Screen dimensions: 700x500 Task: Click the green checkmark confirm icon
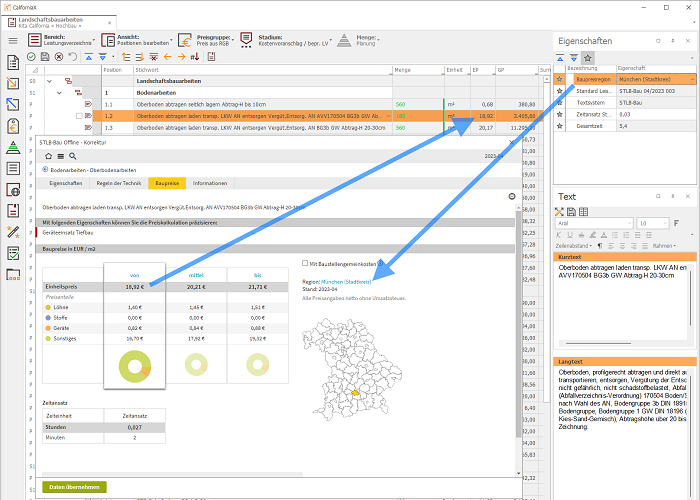click(x=31, y=57)
